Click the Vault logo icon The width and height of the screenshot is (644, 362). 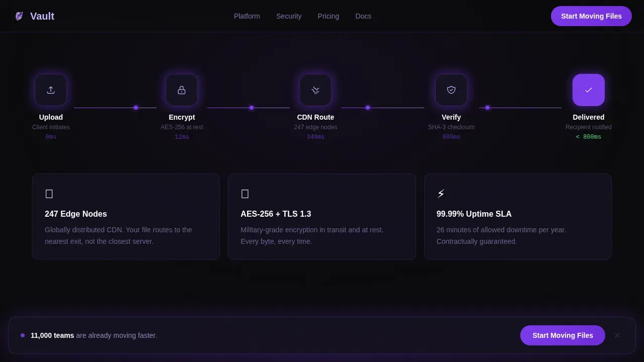(19, 16)
